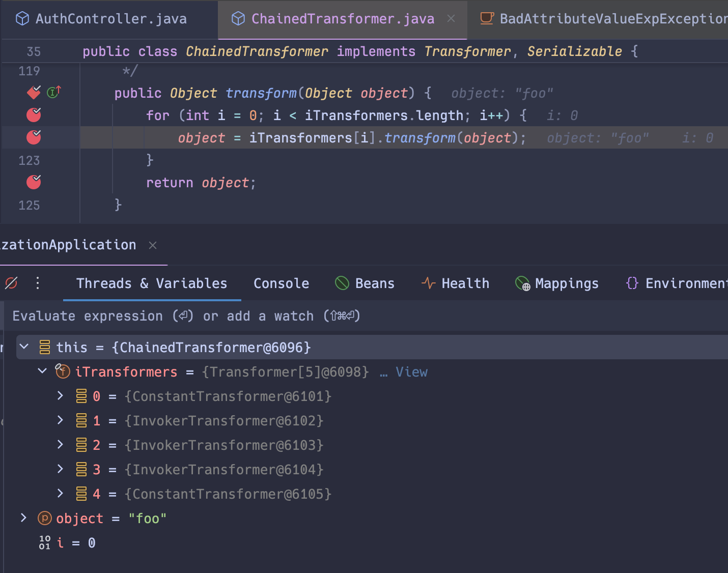Click the Evaluate expression input field
Screen dimensions: 728x573
tap(186, 316)
